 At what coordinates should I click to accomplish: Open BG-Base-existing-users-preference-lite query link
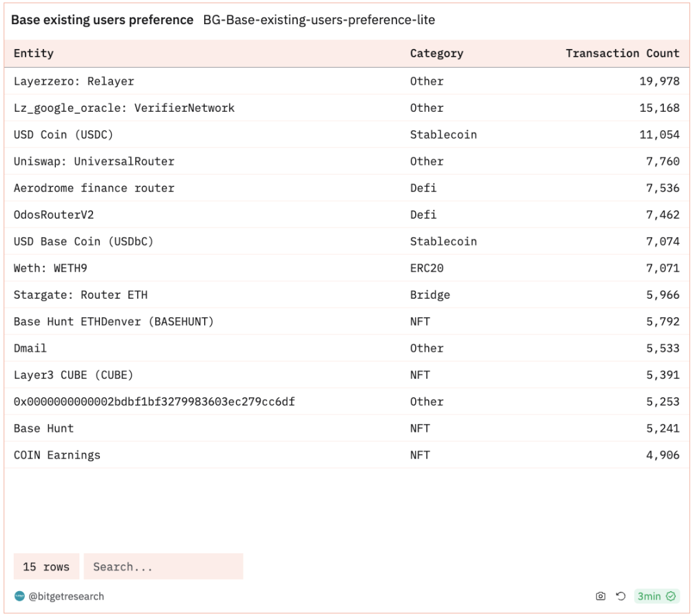[319, 20]
